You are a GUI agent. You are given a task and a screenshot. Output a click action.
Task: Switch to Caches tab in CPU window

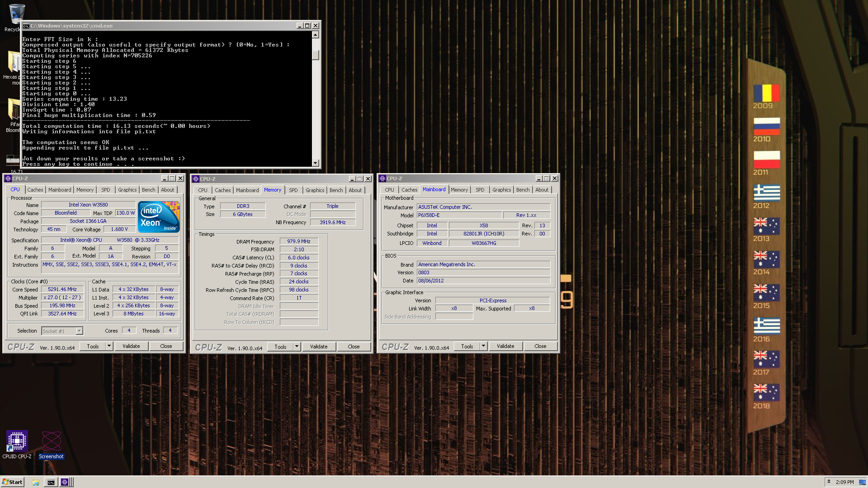(x=35, y=190)
